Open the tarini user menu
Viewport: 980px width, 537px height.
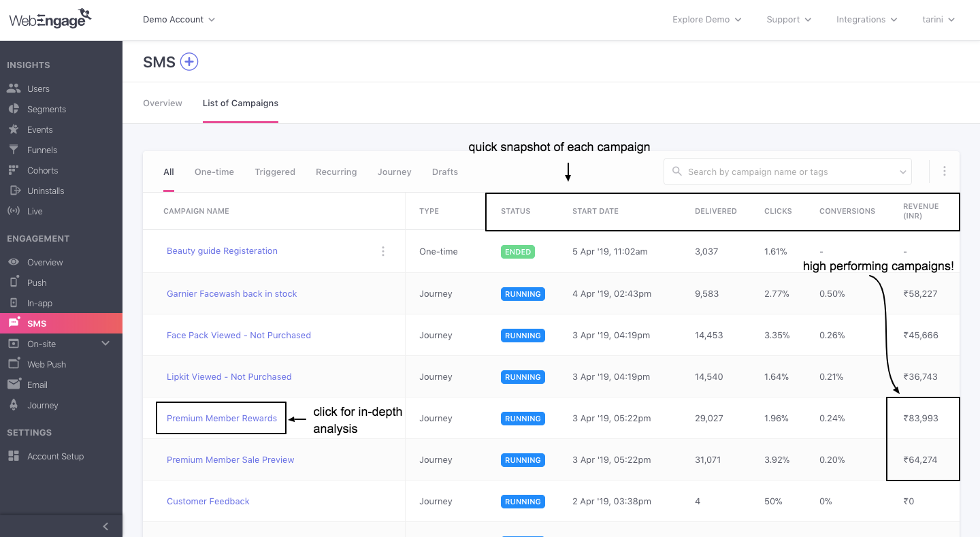click(938, 19)
